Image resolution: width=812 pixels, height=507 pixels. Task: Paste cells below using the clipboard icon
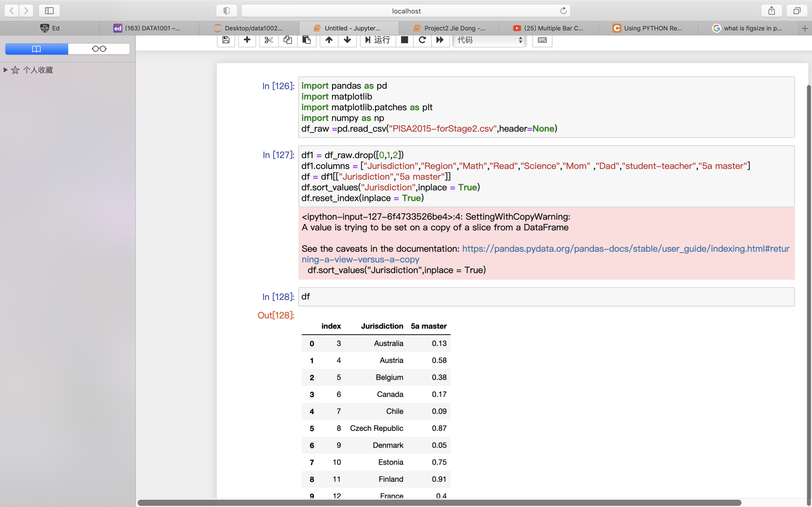(306, 40)
